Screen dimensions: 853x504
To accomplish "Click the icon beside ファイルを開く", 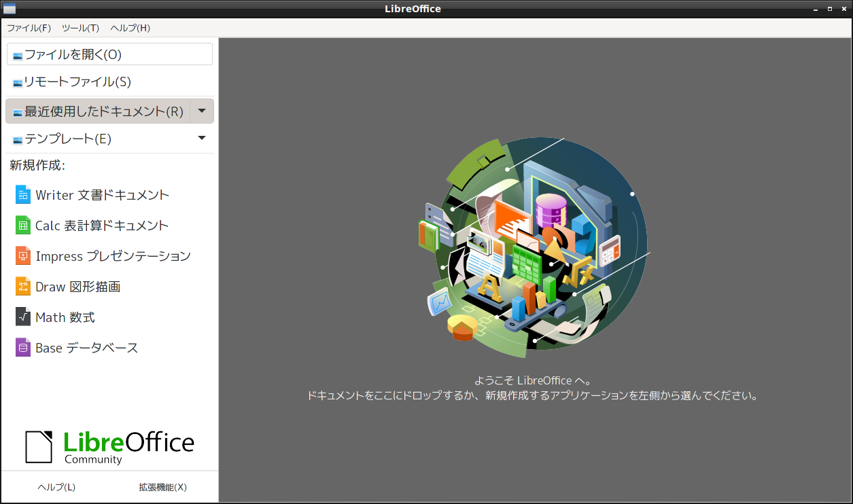I will point(18,55).
